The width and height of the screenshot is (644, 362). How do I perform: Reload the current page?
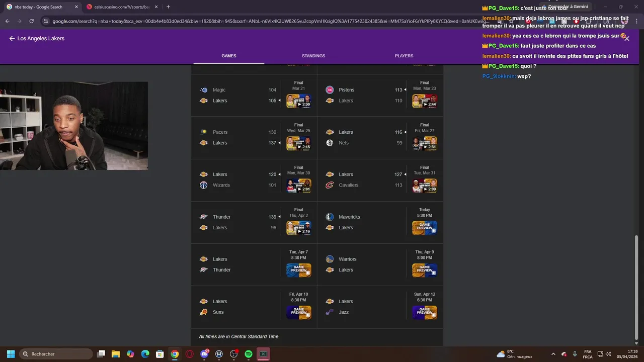click(x=31, y=21)
